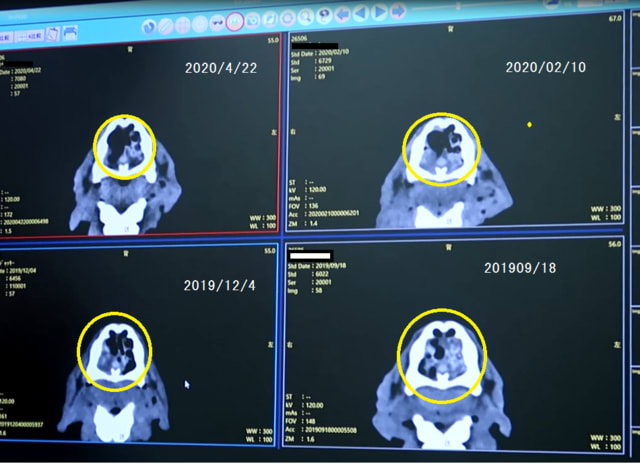
Task: Click the thick blue left arrow icon
Action: [342, 14]
